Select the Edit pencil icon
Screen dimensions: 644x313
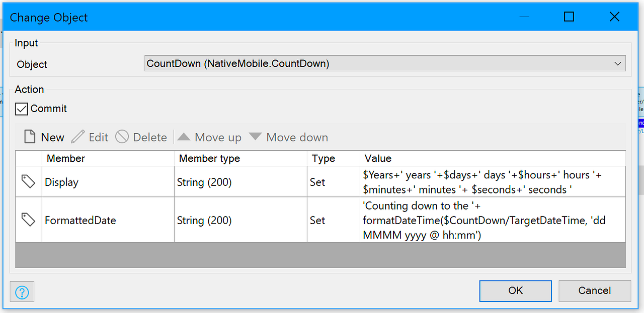click(x=79, y=137)
